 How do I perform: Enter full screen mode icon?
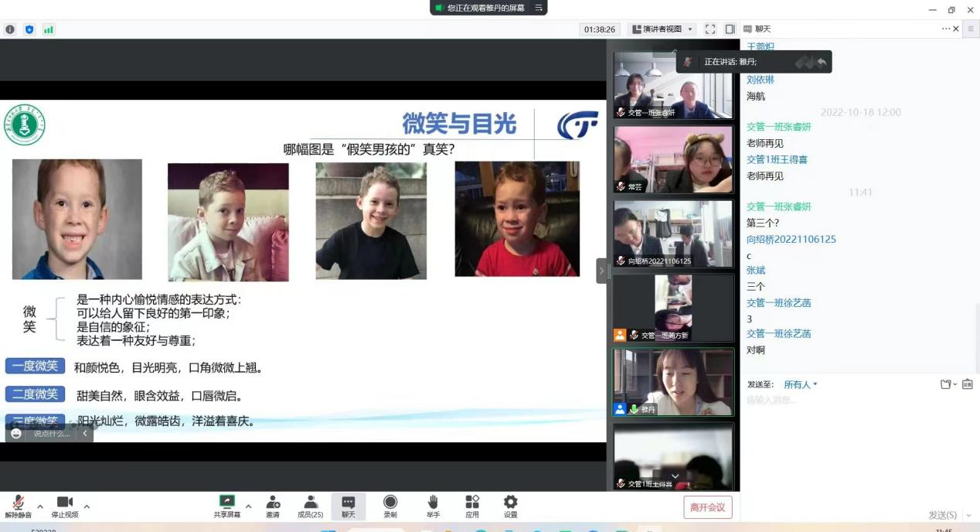(x=710, y=29)
